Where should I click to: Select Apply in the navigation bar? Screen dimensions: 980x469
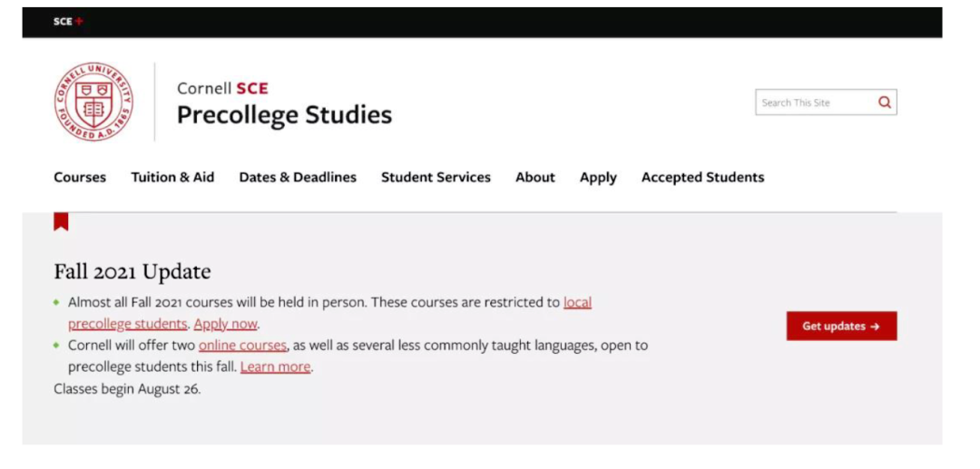pos(598,178)
